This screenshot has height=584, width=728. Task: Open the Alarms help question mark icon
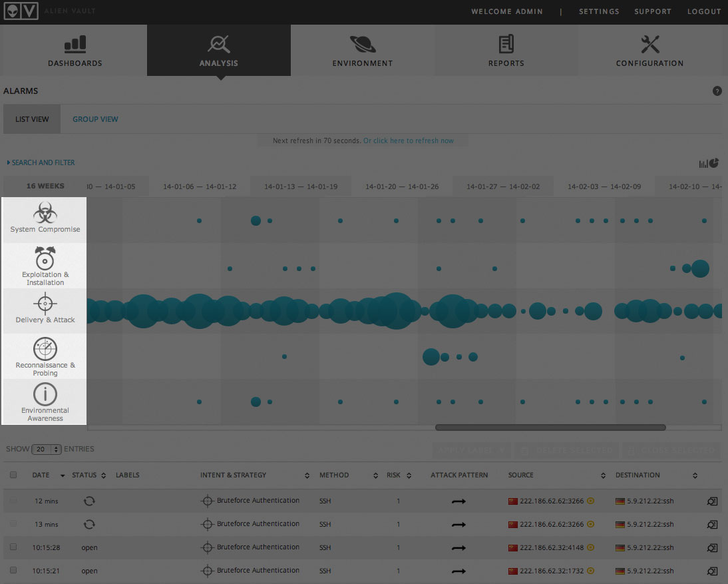tap(717, 91)
